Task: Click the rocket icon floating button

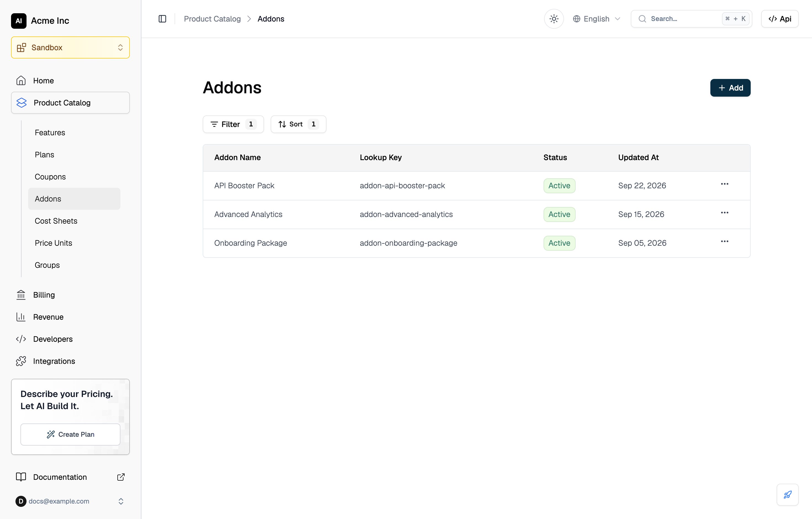Action: pos(787,495)
